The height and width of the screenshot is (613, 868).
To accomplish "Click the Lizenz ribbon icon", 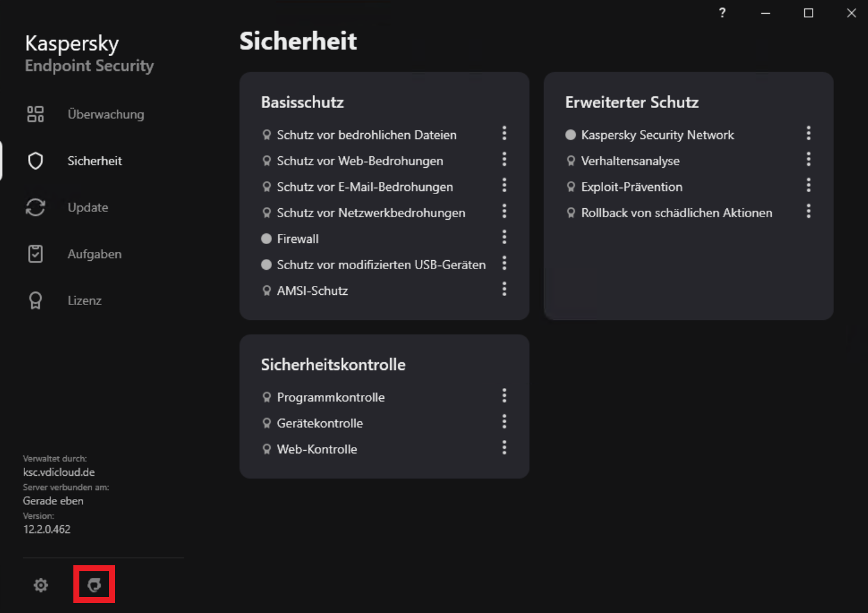I will [x=36, y=300].
